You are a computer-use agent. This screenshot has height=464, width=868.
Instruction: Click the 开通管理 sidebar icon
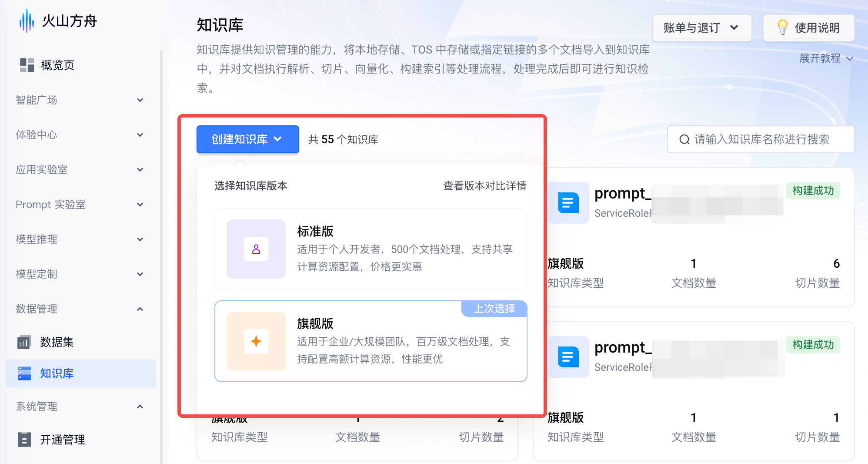click(24, 440)
